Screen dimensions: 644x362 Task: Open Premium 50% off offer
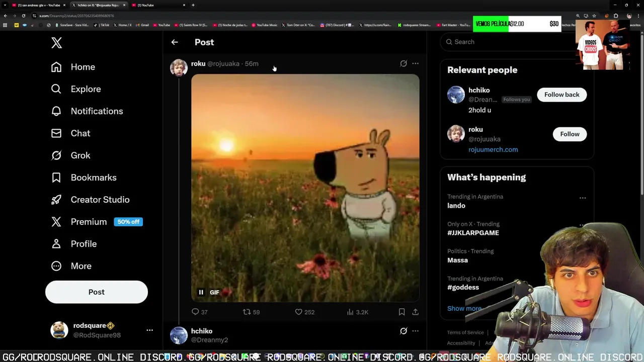[97, 222]
